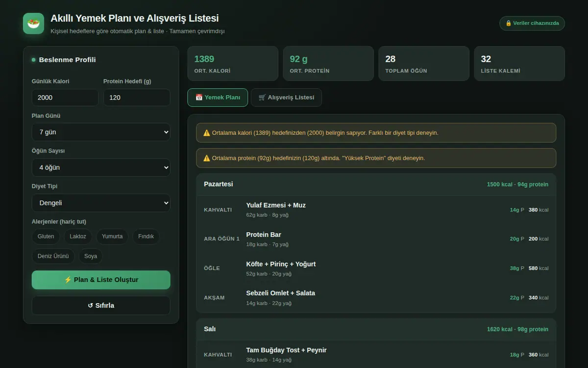Click the Salı day header
Image resolution: width=588 pixels, height=368 pixels.
point(376,329)
